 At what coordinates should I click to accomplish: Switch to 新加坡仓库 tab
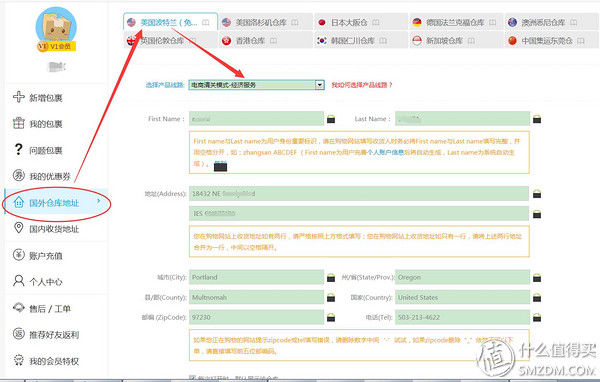(457, 40)
